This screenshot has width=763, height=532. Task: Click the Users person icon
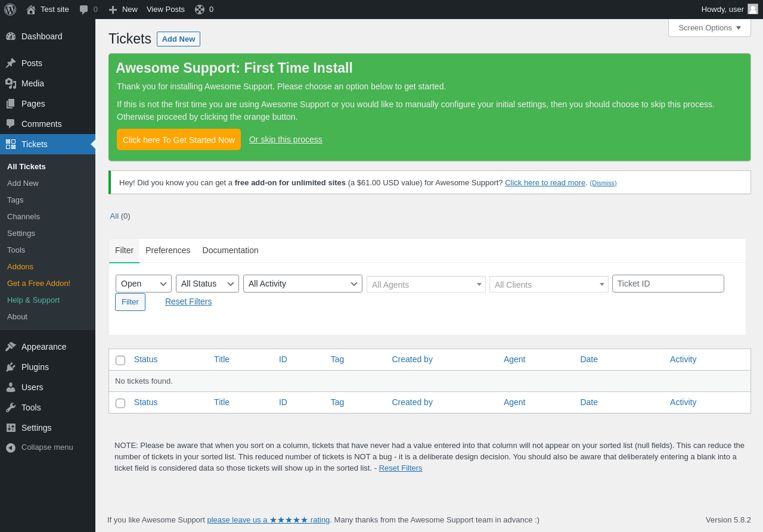click(11, 387)
